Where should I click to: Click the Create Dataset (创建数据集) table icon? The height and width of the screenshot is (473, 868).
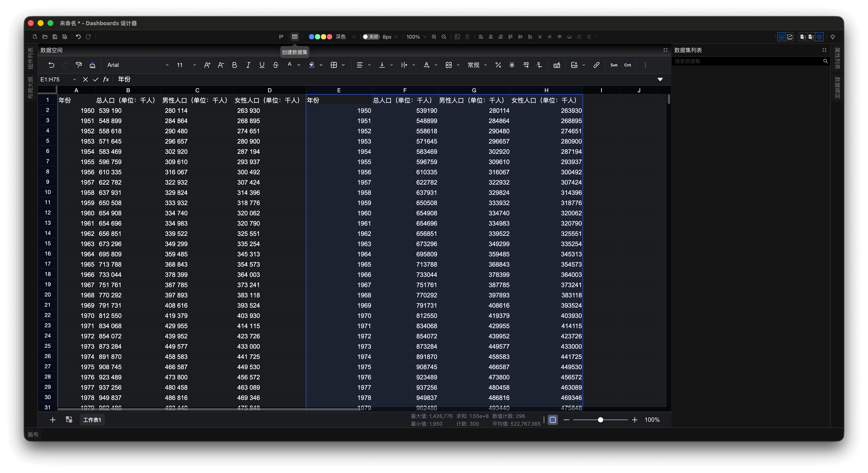[x=295, y=37]
